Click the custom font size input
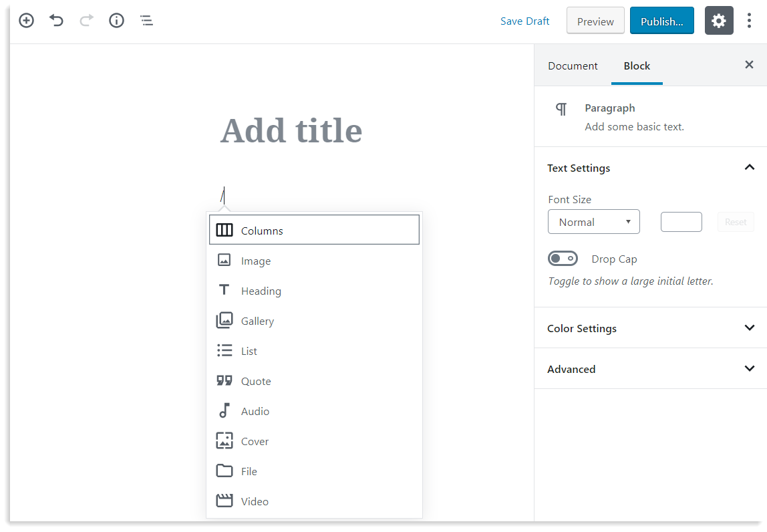This screenshot has width=767, height=532. pos(681,222)
